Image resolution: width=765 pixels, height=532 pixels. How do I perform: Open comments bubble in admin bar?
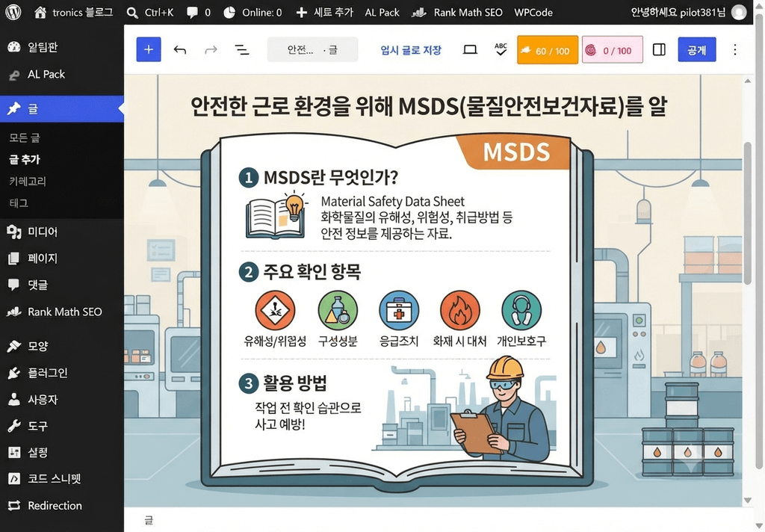tap(199, 12)
